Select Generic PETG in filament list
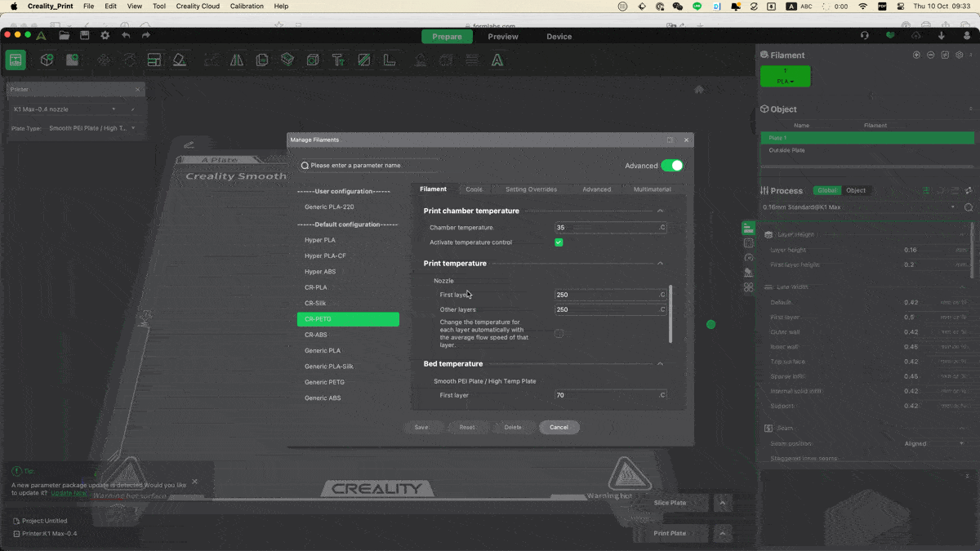This screenshot has width=980, height=551. tap(324, 382)
